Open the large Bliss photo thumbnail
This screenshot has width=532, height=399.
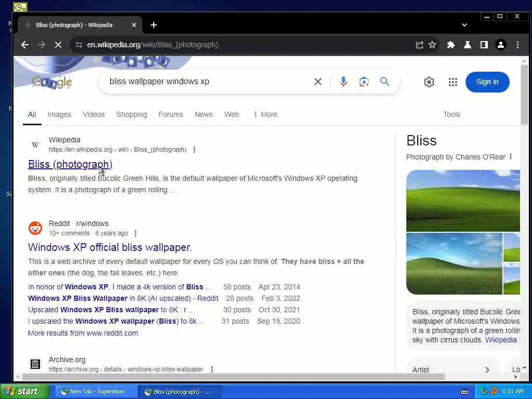pyautogui.click(x=463, y=201)
